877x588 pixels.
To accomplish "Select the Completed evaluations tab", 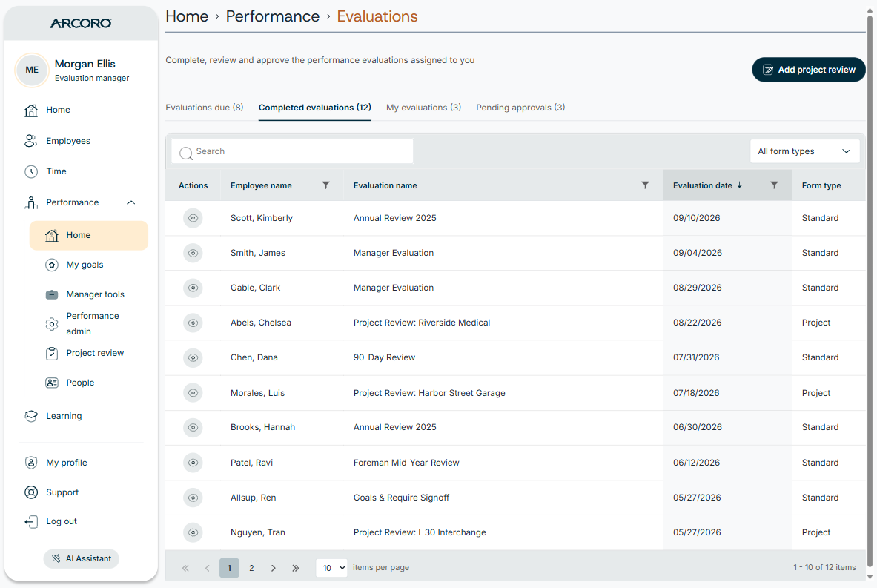I will (315, 108).
